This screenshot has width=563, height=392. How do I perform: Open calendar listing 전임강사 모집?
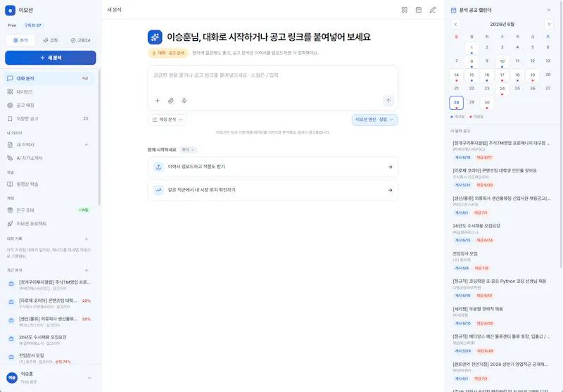point(502,260)
